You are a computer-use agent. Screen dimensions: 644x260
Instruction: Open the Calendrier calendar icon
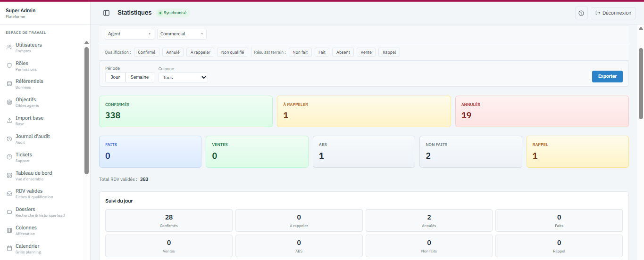pos(9,249)
